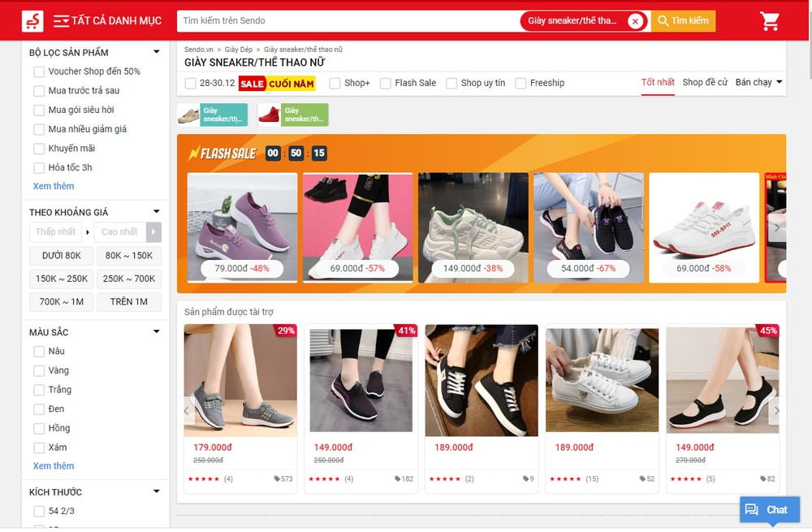Screen dimensions: 812x532
Task: Click the Xem thêm link under filters
Action: (x=53, y=186)
